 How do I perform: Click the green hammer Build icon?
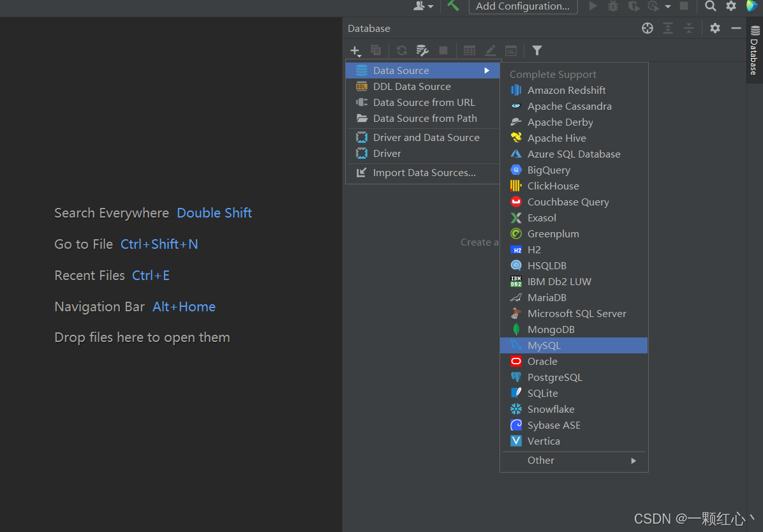click(453, 6)
